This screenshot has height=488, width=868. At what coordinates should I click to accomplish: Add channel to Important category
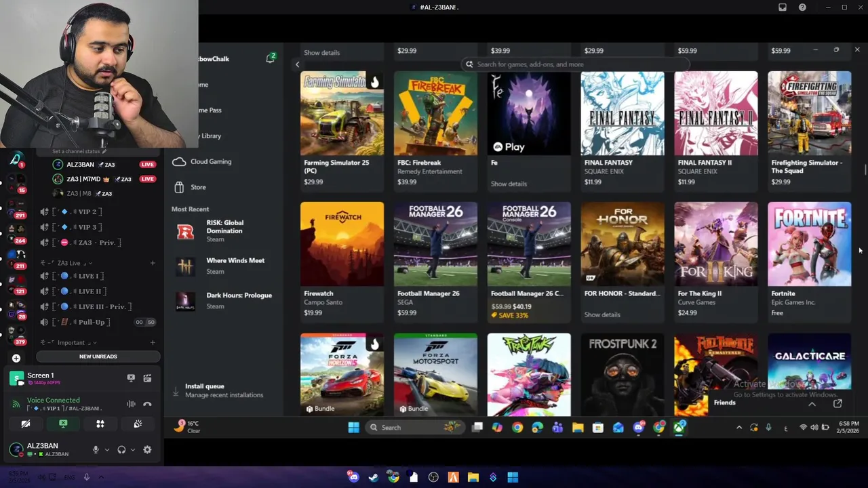click(153, 342)
